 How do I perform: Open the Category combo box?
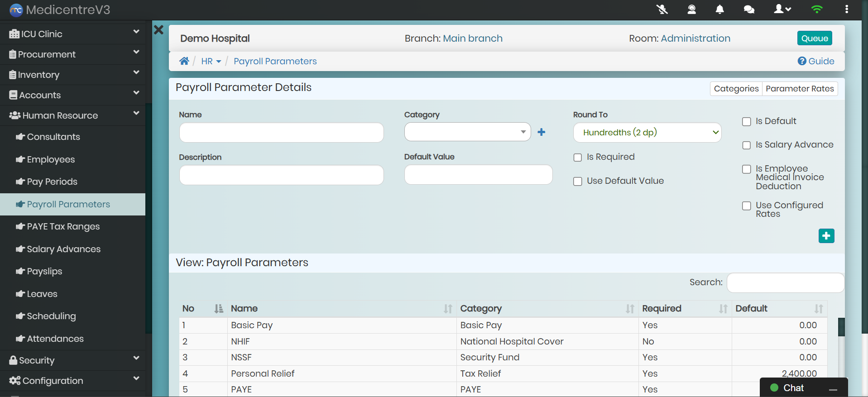tap(467, 132)
